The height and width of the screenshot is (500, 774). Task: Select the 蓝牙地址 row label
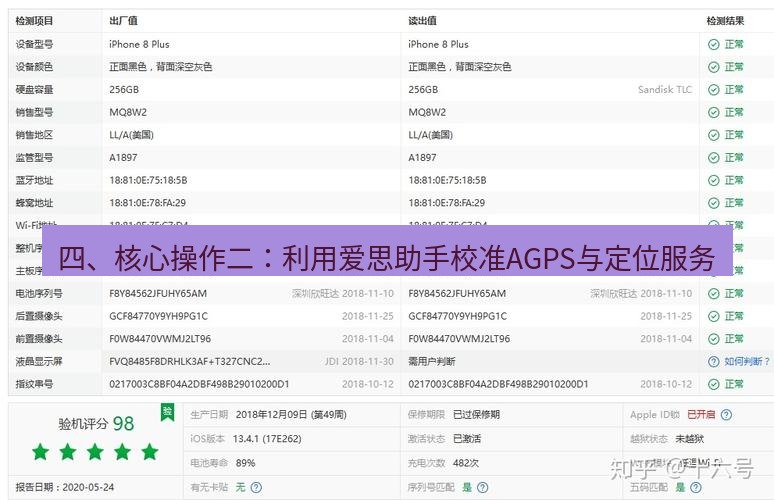pyautogui.click(x=34, y=181)
